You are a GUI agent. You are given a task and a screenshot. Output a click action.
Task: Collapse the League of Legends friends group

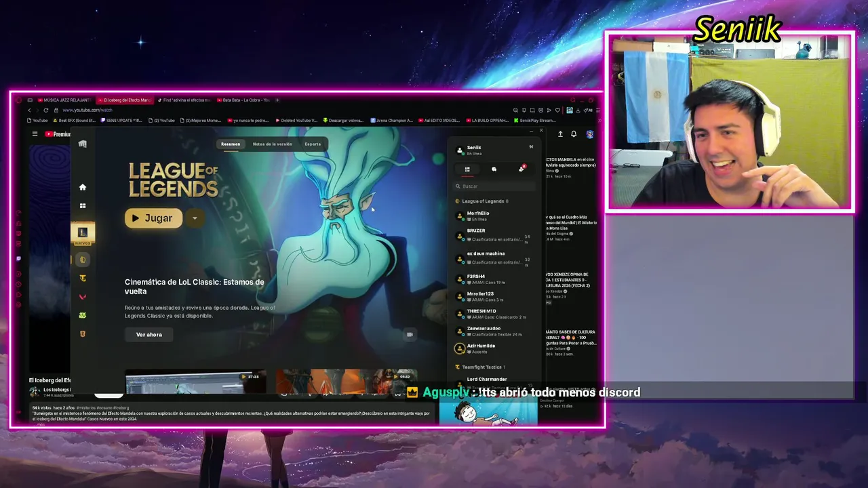(x=485, y=201)
